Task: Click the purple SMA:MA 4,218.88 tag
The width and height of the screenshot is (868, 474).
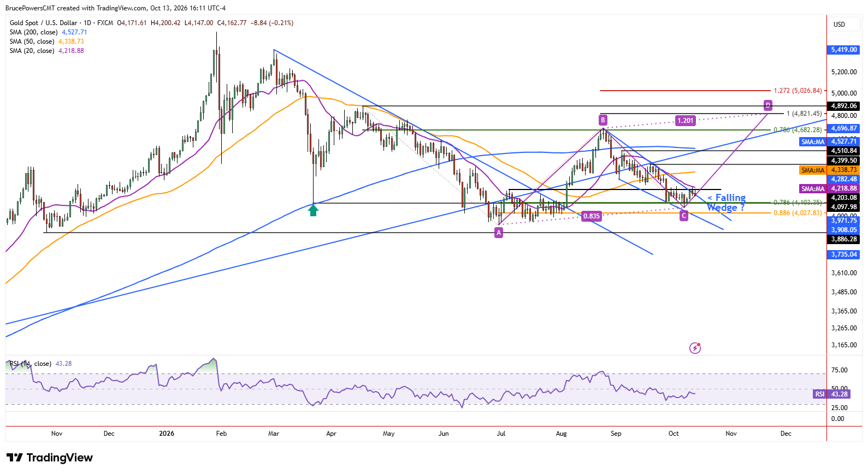Action: pyautogui.click(x=829, y=188)
